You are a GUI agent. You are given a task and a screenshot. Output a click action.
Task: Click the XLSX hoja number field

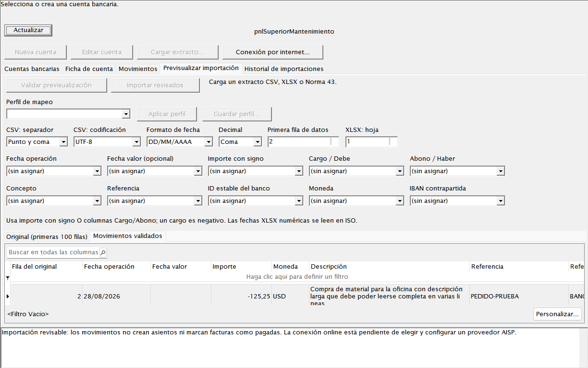[371, 142]
